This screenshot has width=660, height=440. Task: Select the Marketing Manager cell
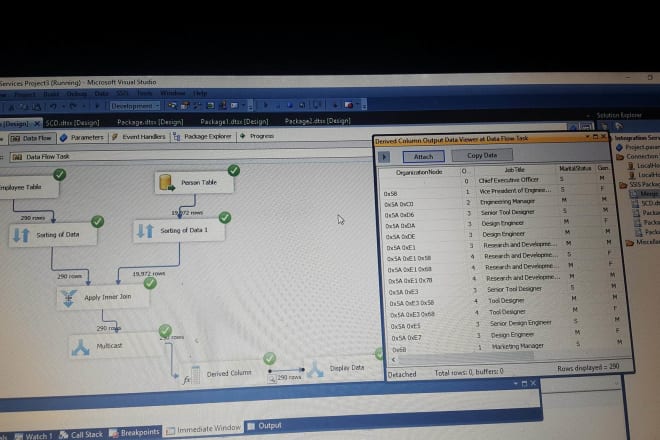(518, 347)
